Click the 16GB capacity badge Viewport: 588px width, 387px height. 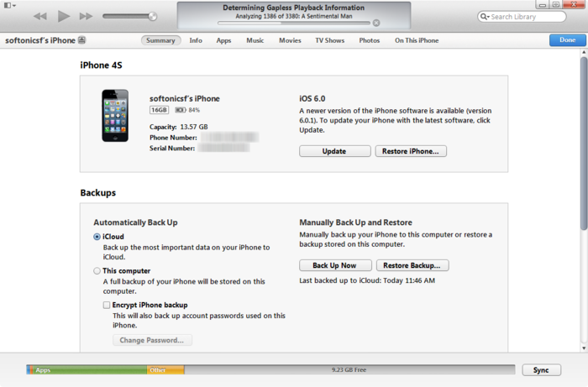tap(159, 110)
